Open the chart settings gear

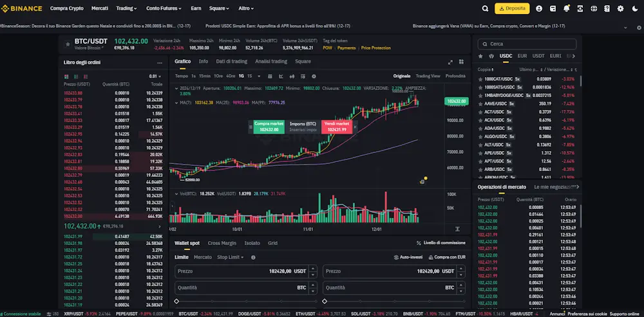(x=314, y=77)
